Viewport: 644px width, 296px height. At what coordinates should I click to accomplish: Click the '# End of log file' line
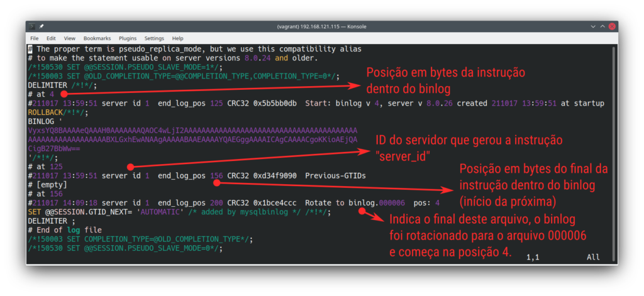[64, 230]
